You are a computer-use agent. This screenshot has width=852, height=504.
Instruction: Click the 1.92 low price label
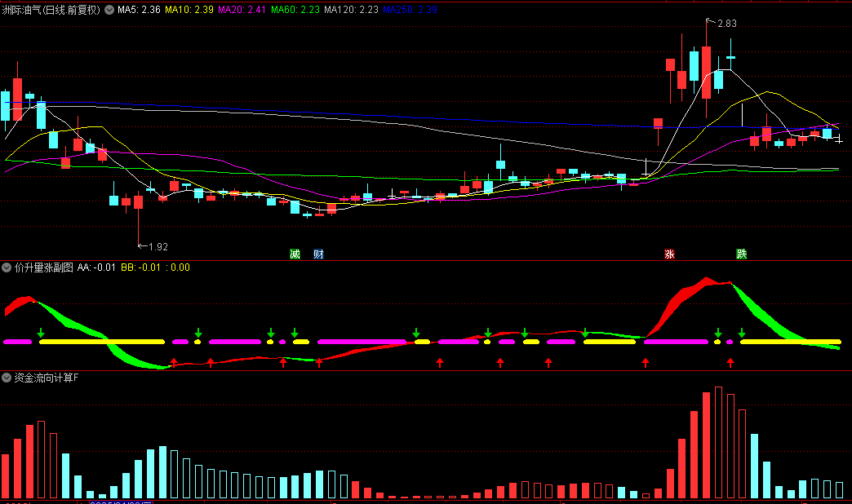[158, 246]
